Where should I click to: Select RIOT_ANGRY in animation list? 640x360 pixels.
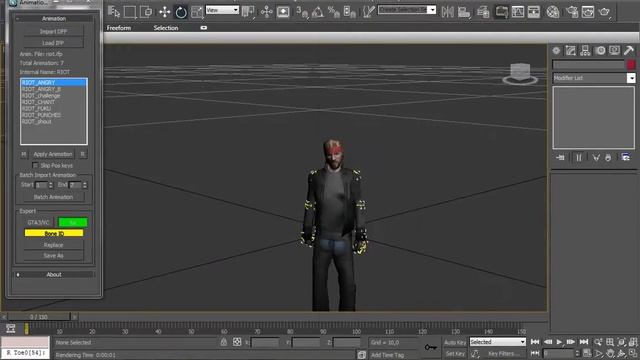tap(54, 82)
